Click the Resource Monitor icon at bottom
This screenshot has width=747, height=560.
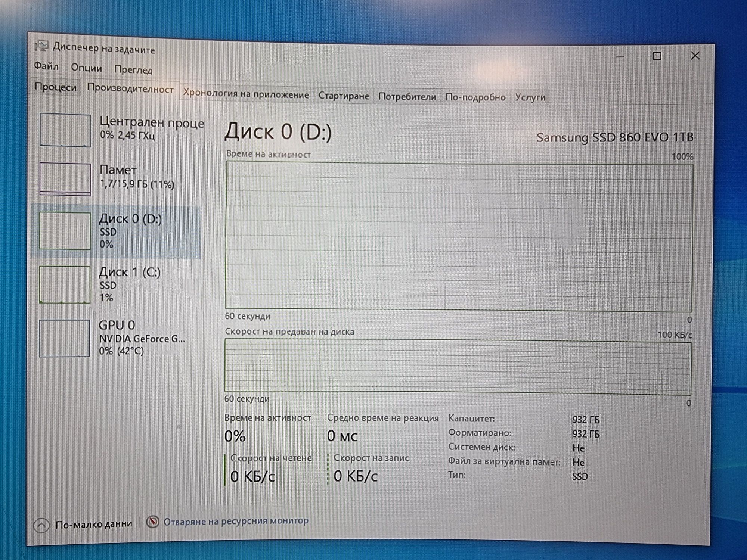click(152, 522)
